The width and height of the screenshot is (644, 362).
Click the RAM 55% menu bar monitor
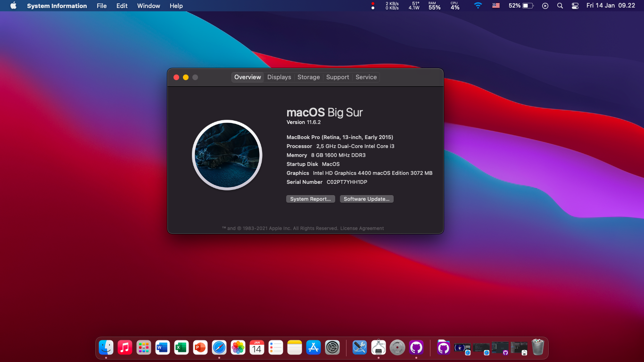434,6
